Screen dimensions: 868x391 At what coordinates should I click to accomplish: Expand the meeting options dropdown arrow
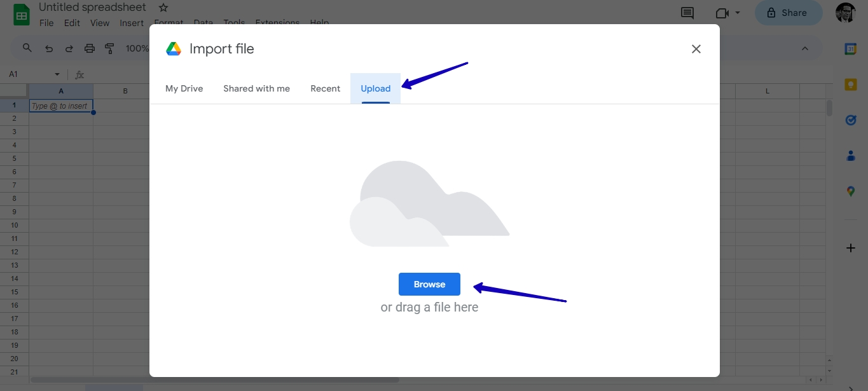(738, 13)
